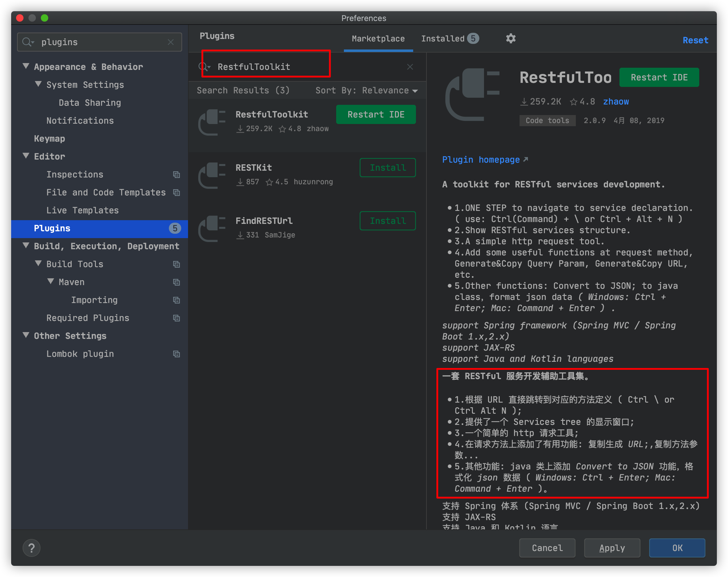Click the Cancel button
This screenshot has height=577, width=728.
pyautogui.click(x=547, y=548)
